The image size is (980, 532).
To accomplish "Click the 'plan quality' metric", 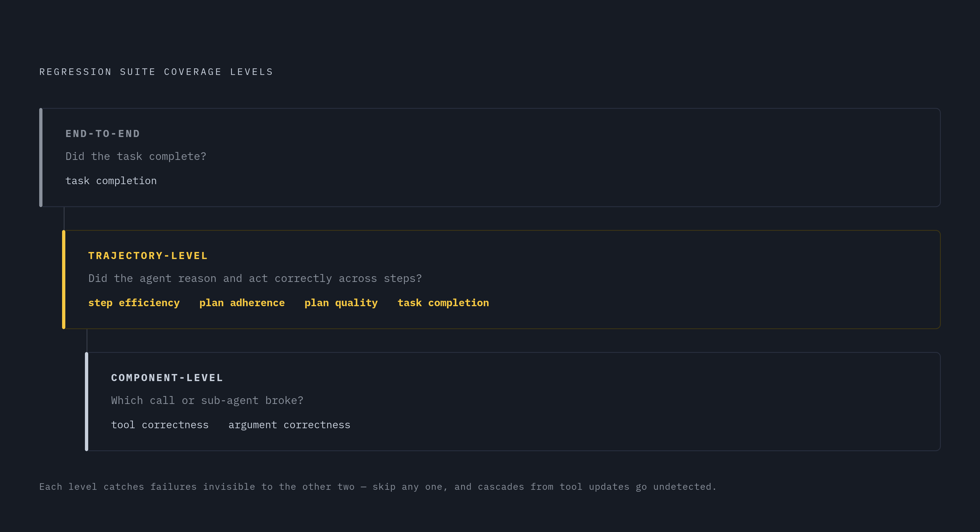I will tap(341, 303).
